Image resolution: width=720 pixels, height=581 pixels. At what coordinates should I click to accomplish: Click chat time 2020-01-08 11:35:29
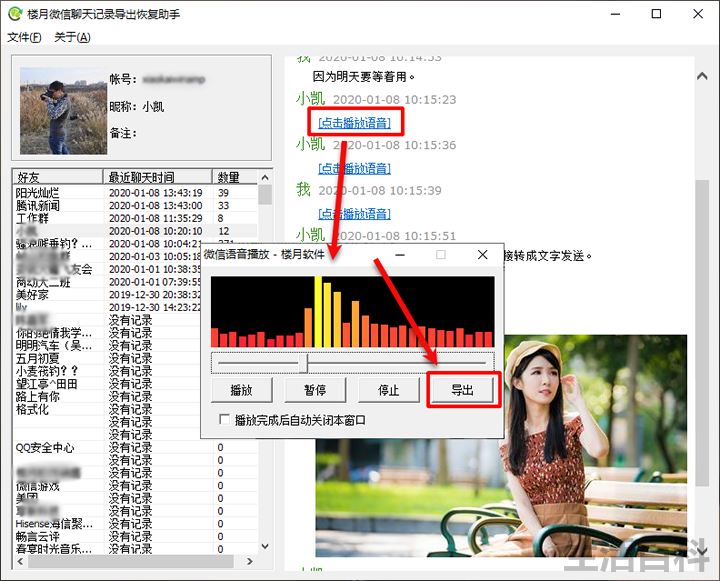click(x=156, y=218)
